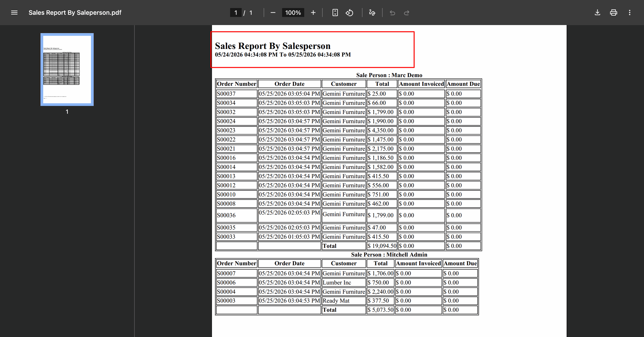Click order number S00014

[226, 167]
